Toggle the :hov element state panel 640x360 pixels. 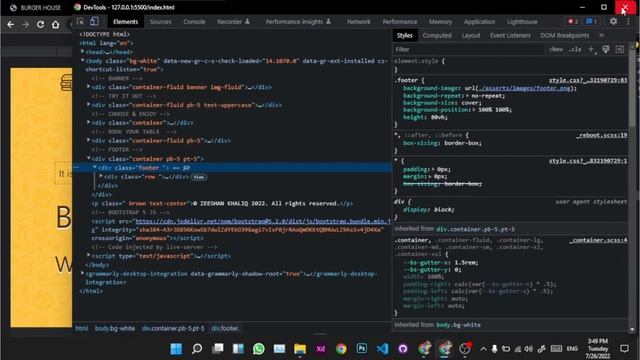(556, 49)
